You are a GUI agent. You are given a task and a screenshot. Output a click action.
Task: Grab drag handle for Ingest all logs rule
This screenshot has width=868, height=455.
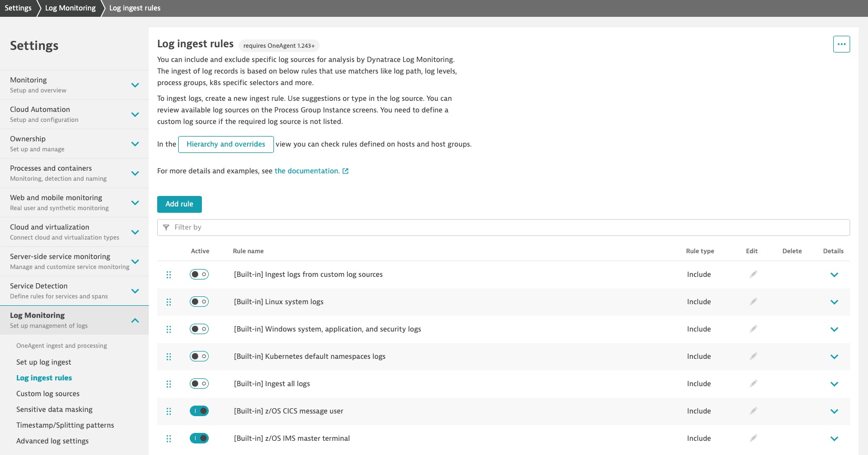(169, 384)
